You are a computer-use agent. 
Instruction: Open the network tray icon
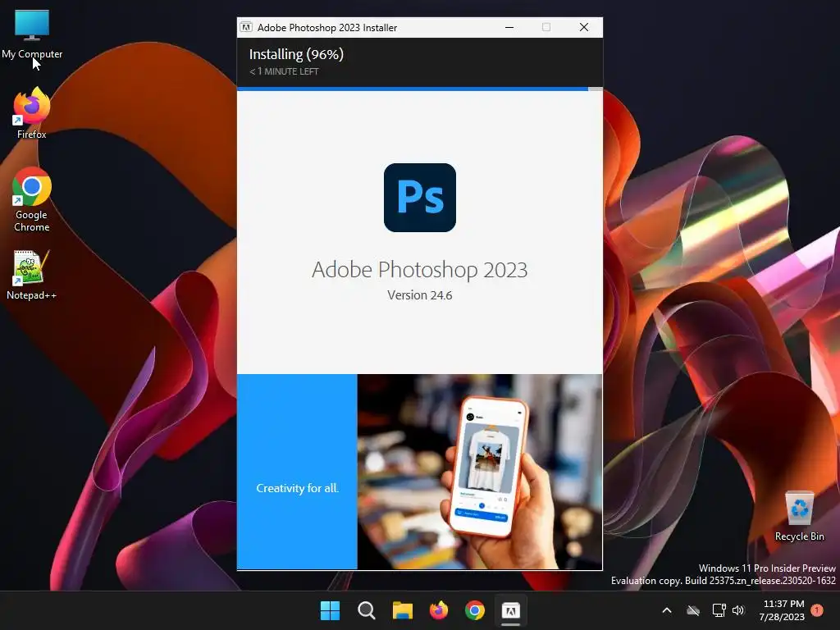point(719,610)
